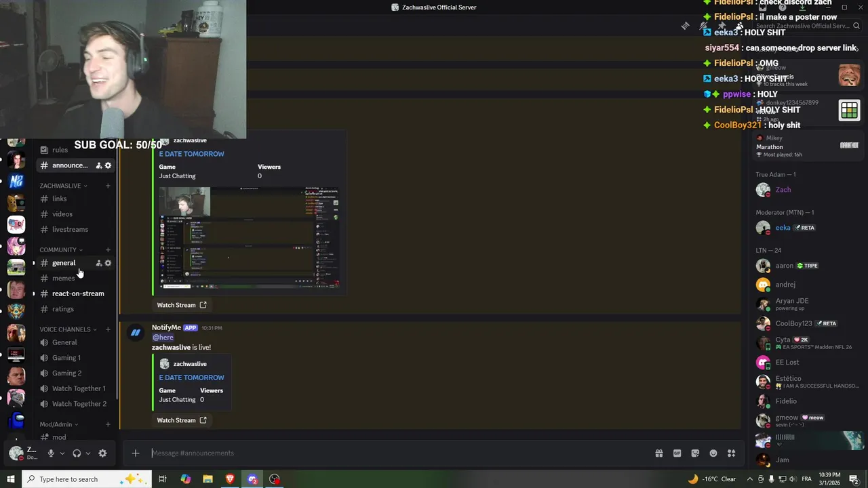Open lower E DATE TOMORROW stream link

pos(191,378)
